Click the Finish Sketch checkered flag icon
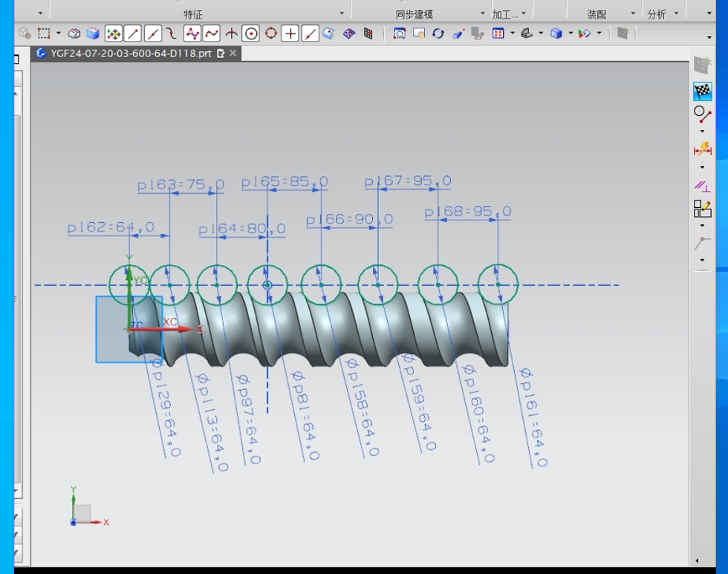Viewport: 728px width, 574px height. click(x=702, y=91)
